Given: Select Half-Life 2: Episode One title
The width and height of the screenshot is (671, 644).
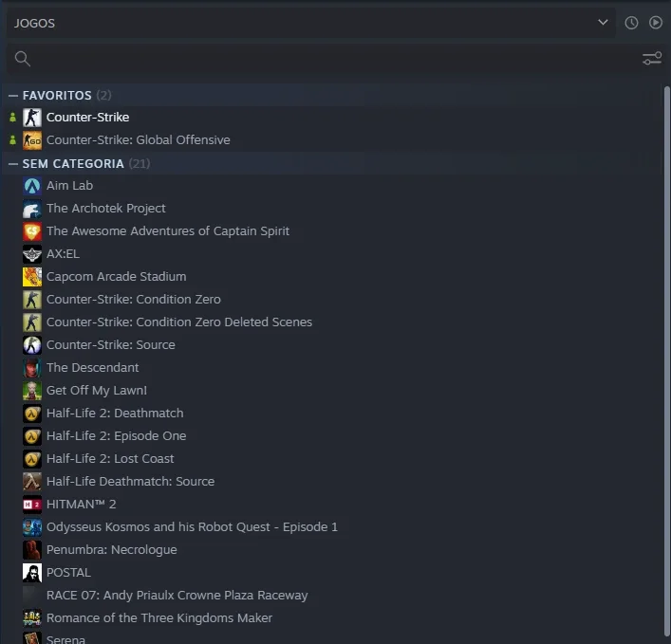Looking at the screenshot, I should [117, 435].
